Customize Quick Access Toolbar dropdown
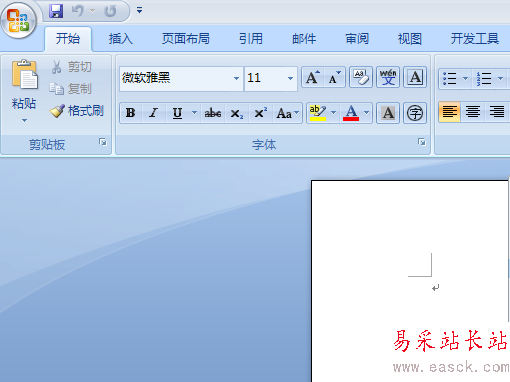 [x=139, y=10]
